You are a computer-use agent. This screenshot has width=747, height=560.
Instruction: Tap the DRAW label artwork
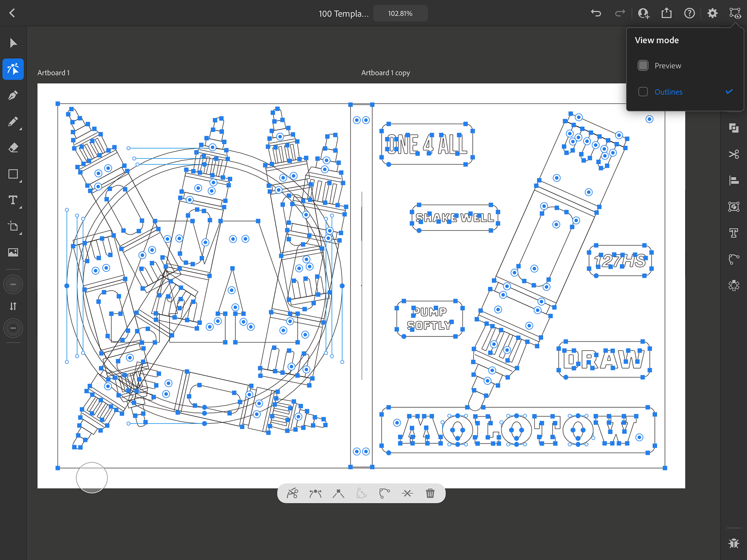(x=604, y=360)
